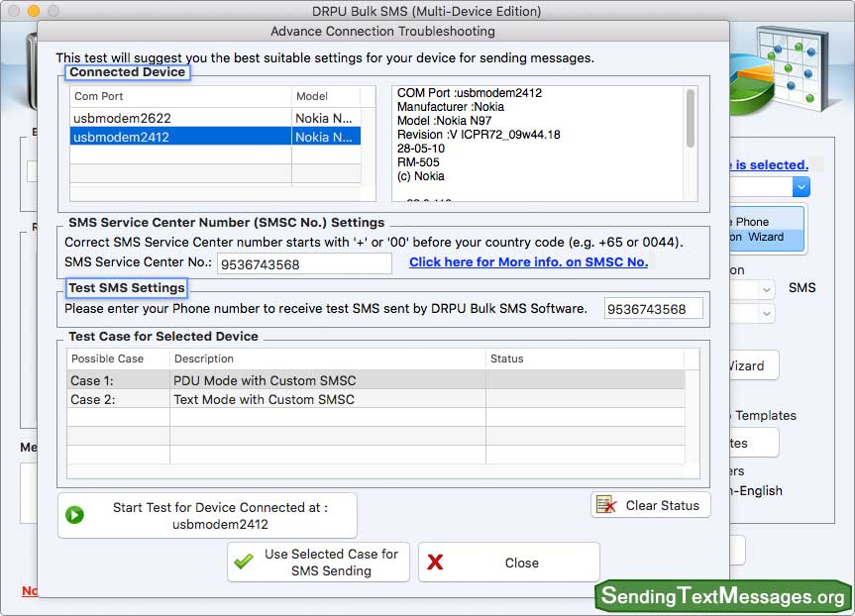This screenshot has width=855, height=616.
Task: Click the Clear Status table icon
Action: click(606, 505)
